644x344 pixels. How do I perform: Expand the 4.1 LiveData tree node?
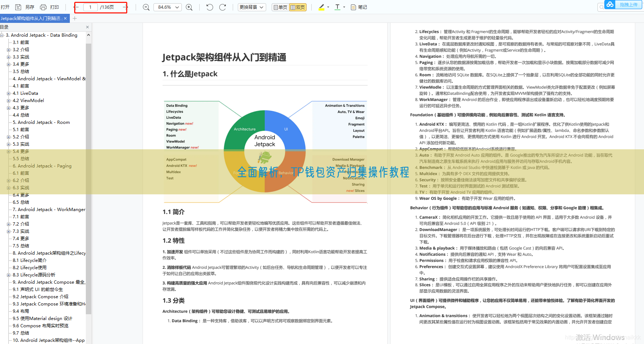click(x=8, y=93)
